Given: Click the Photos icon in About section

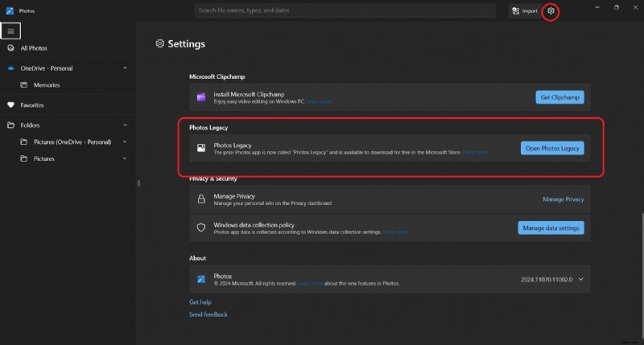Looking at the screenshot, I should click(201, 279).
